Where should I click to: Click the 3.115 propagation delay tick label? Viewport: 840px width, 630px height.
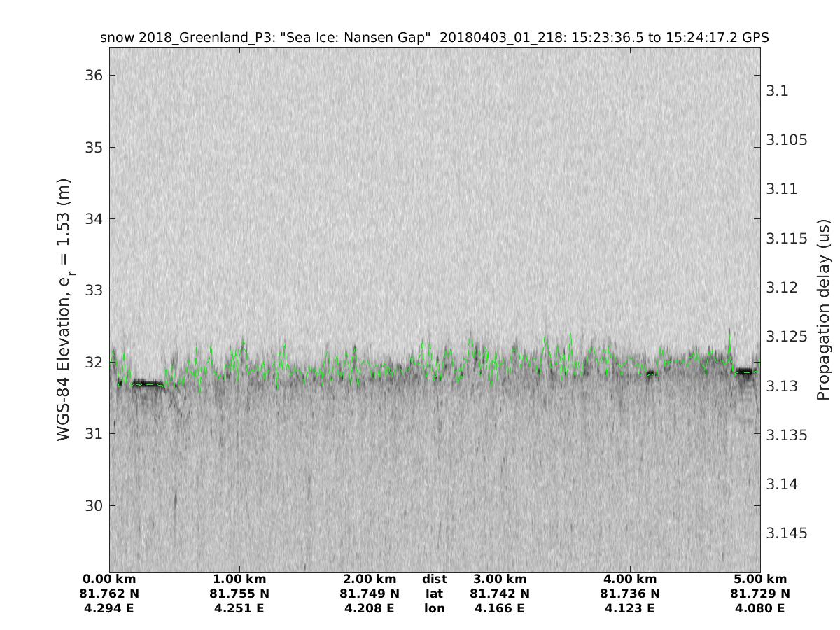click(787, 239)
